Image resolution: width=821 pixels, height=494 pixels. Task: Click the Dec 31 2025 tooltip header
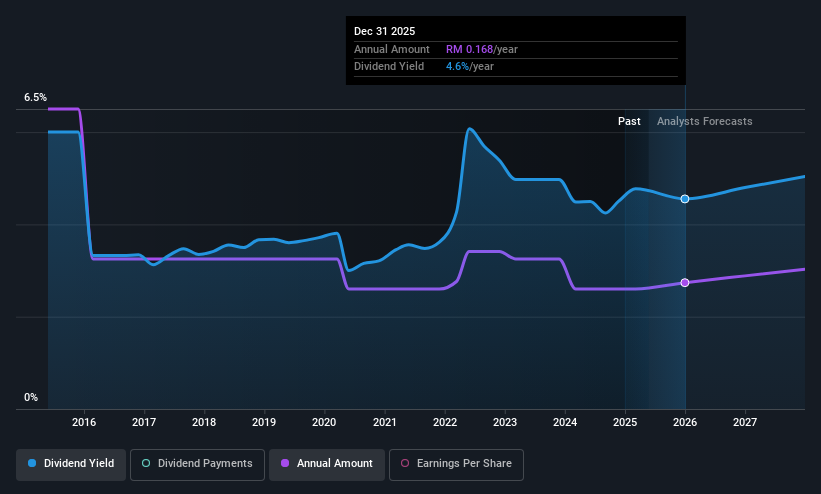click(384, 31)
